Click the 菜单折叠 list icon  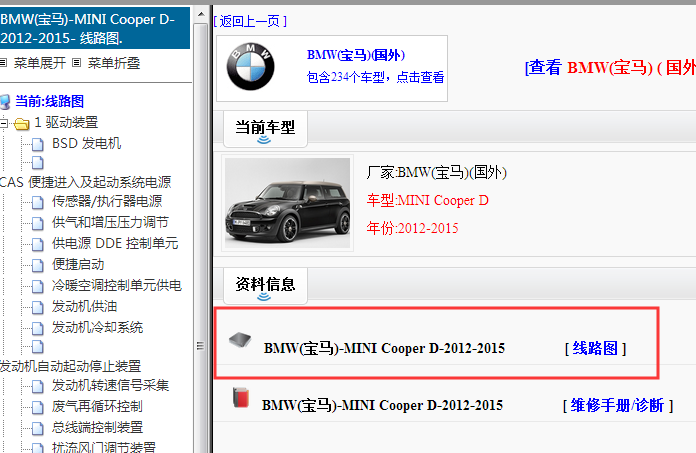[77, 63]
